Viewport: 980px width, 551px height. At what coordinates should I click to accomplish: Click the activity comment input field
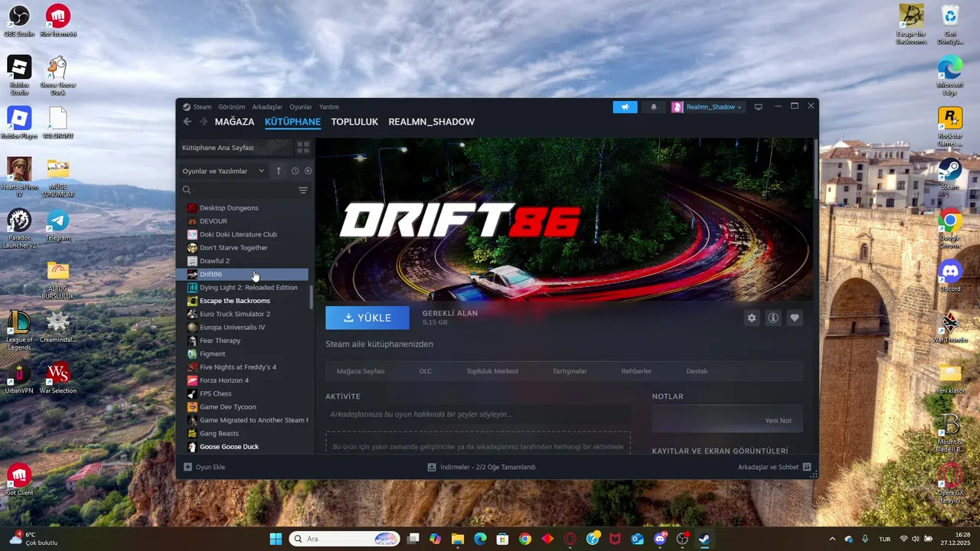tap(479, 414)
